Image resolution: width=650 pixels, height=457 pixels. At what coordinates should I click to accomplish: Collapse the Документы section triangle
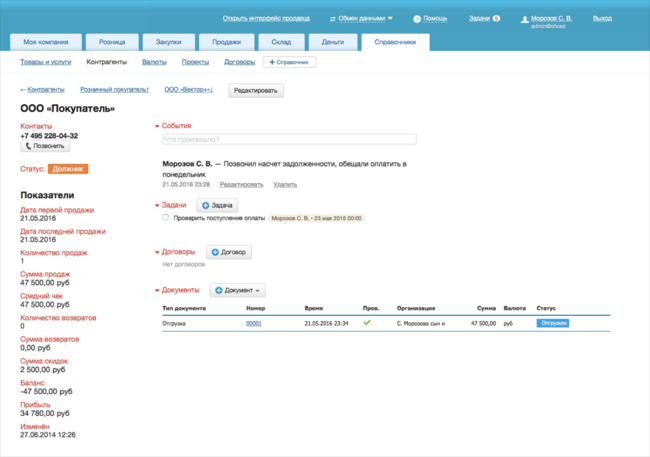click(x=157, y=290)
